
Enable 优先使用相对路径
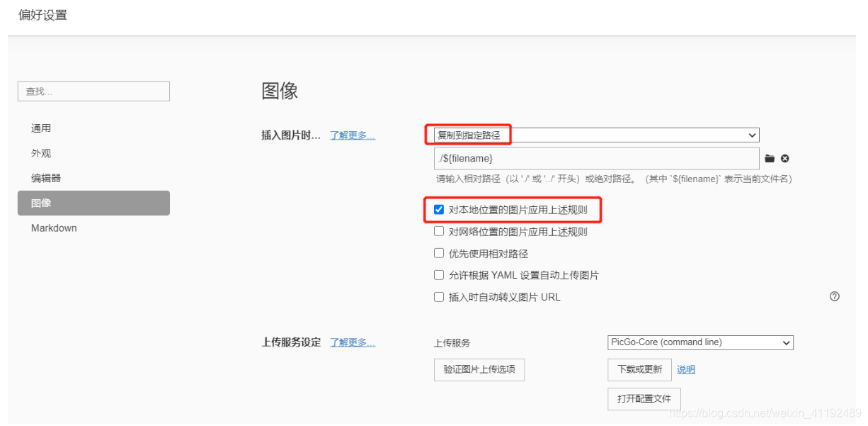point(439,253)
